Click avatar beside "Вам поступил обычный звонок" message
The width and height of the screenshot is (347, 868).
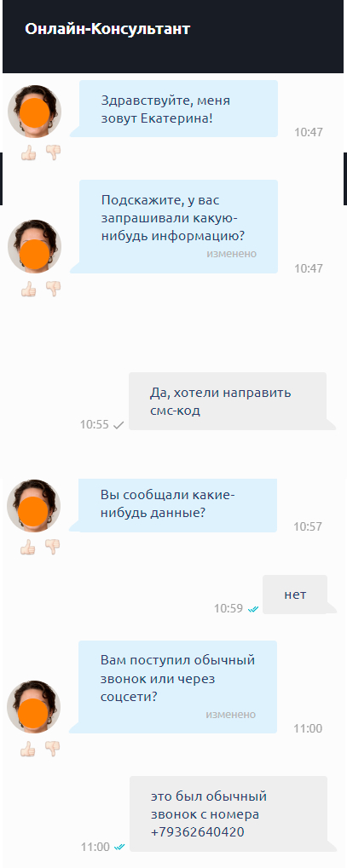pyautogui.click(x=34, y=708)
